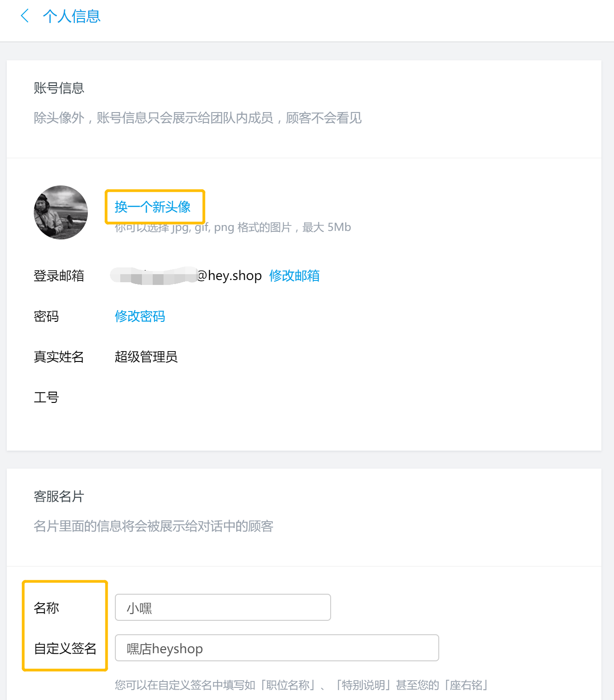Click the 换一个新头像 link

[153, 207]
